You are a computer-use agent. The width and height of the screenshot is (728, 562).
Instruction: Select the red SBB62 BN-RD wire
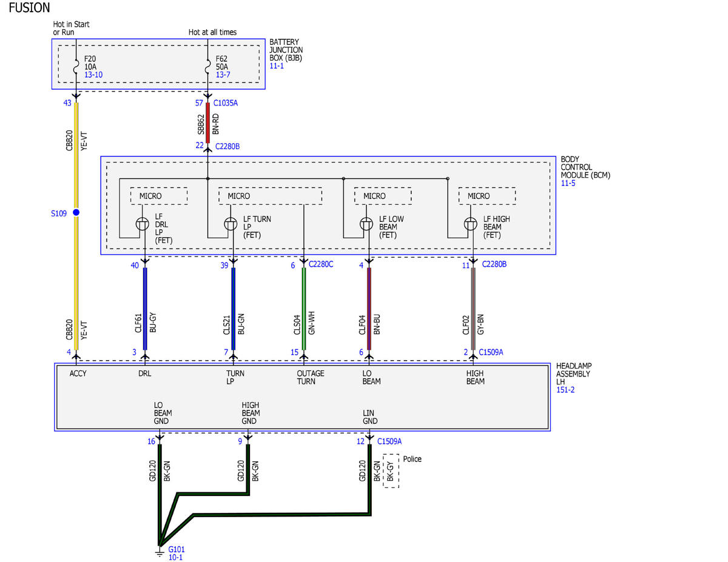207,122
